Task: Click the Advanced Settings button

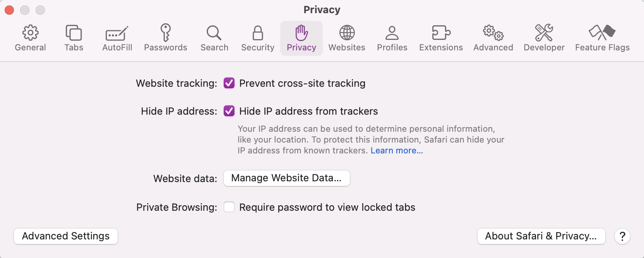Action: pos(65,236)
